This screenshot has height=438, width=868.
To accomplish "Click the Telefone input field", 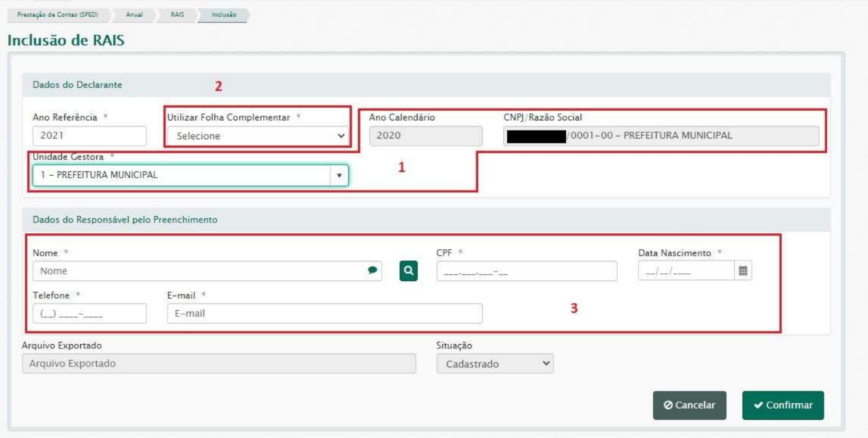I will [90, 314].
